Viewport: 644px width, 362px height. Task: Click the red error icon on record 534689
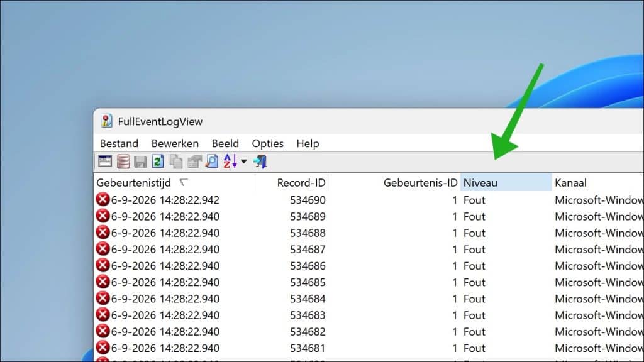pyautogui.click(x=103, y=216)
